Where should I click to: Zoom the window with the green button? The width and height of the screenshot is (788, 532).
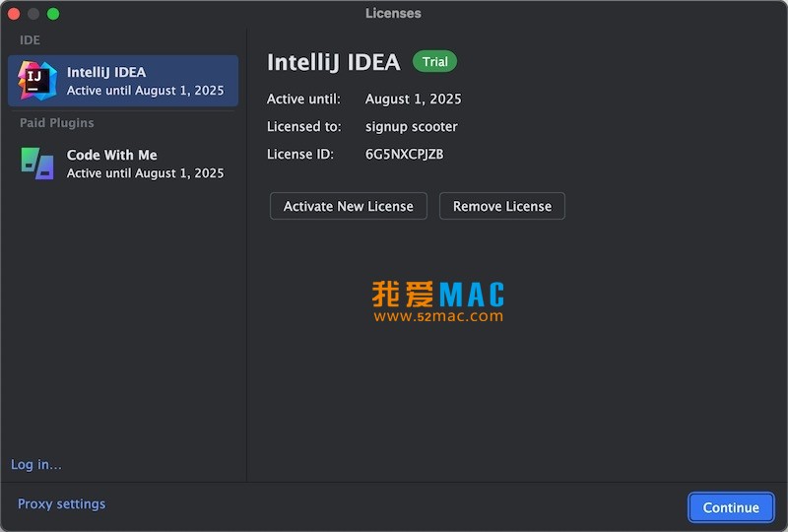coord(53,14)
